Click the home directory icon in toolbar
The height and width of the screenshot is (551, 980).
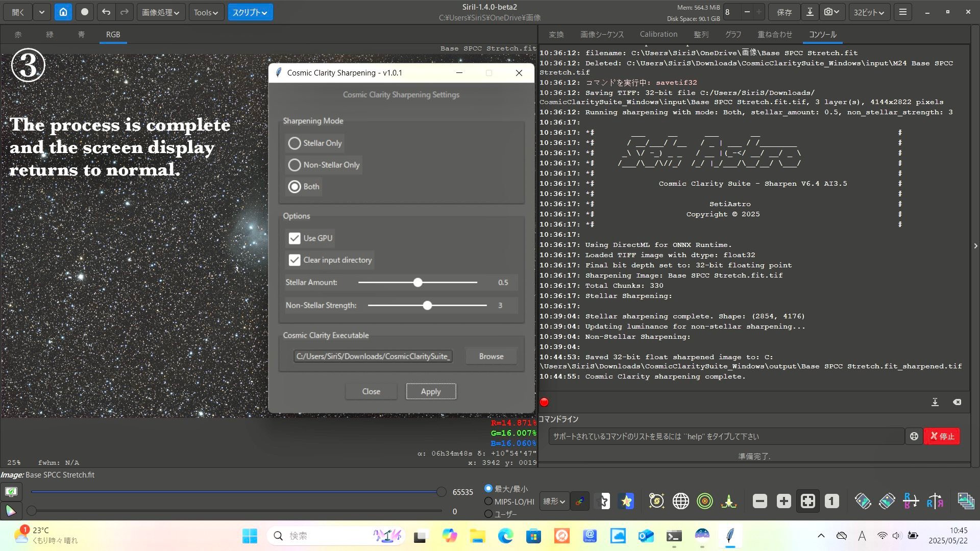point(63,12)
